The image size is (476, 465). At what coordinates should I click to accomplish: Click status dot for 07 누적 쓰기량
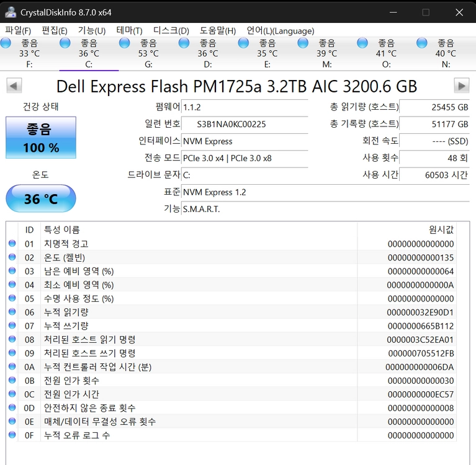(12, 325)
